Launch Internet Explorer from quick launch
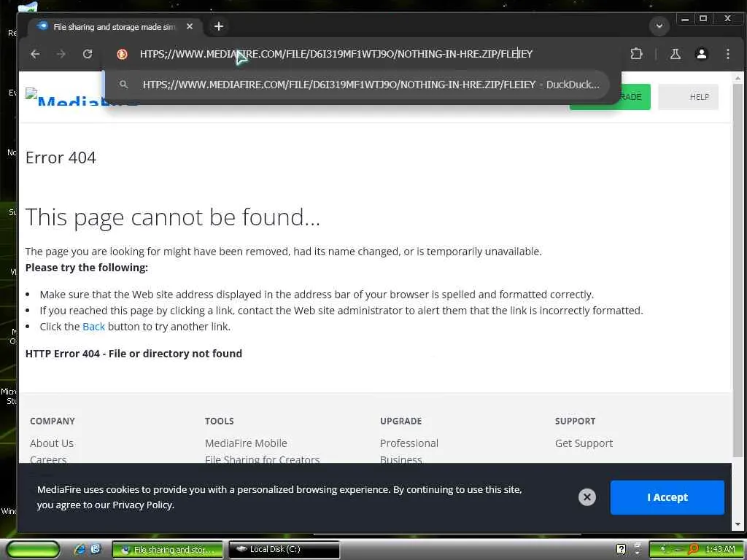 click(80, 550)
